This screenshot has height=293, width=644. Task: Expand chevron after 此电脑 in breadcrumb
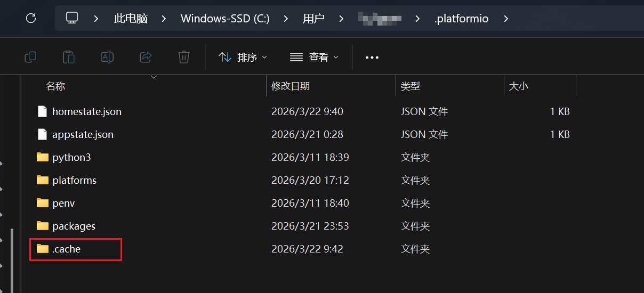(x=164, y=19)
